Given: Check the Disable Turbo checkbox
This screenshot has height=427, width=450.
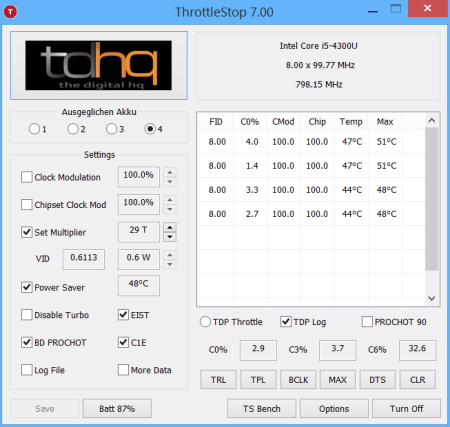Looking at the screenshot, I should coord(27,315).
